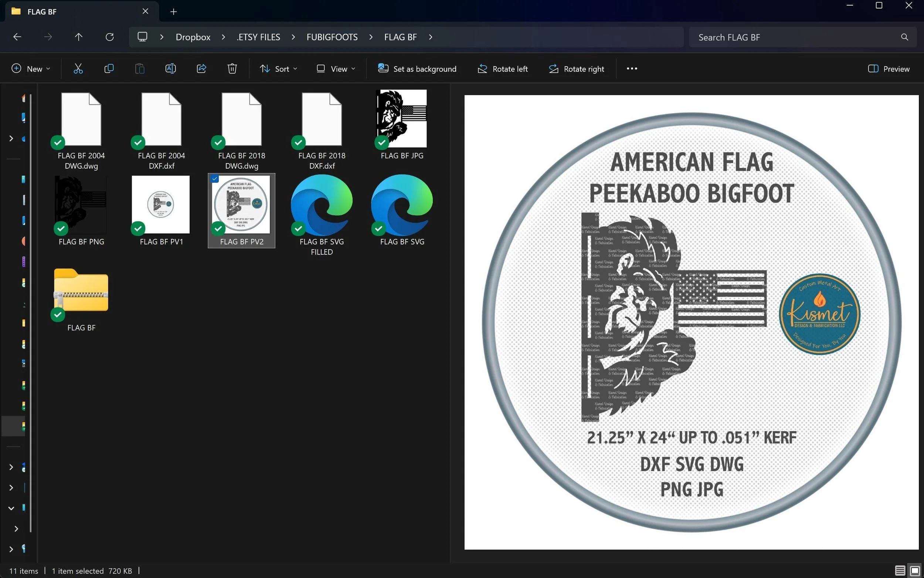
Task: Navigate back with the left arrow
Action: tap(17, 37)
